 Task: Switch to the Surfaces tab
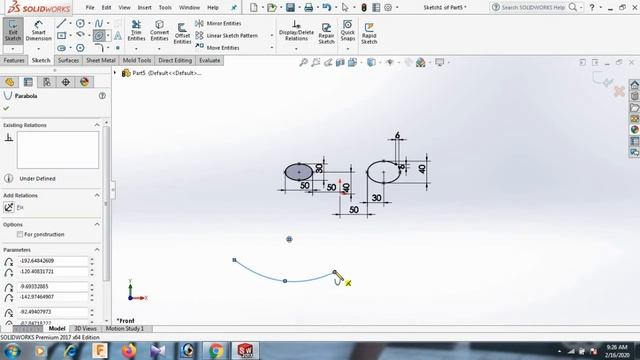point(68,60)
